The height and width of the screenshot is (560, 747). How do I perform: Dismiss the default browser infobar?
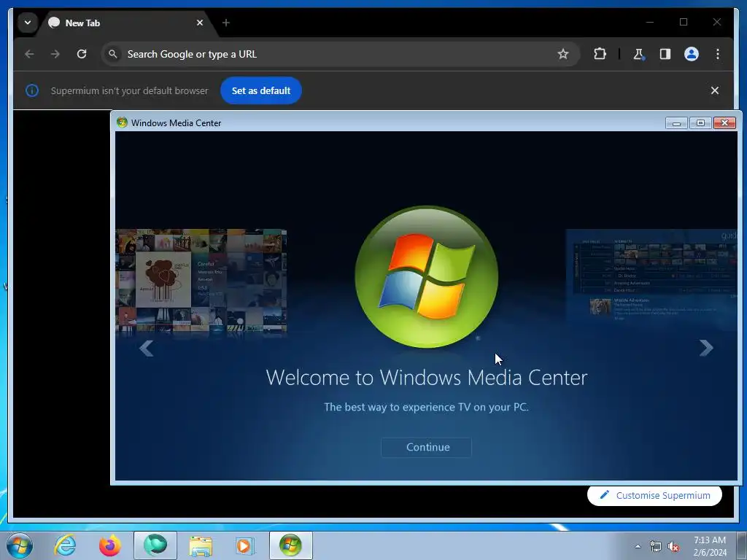click(x=715, y=90)
